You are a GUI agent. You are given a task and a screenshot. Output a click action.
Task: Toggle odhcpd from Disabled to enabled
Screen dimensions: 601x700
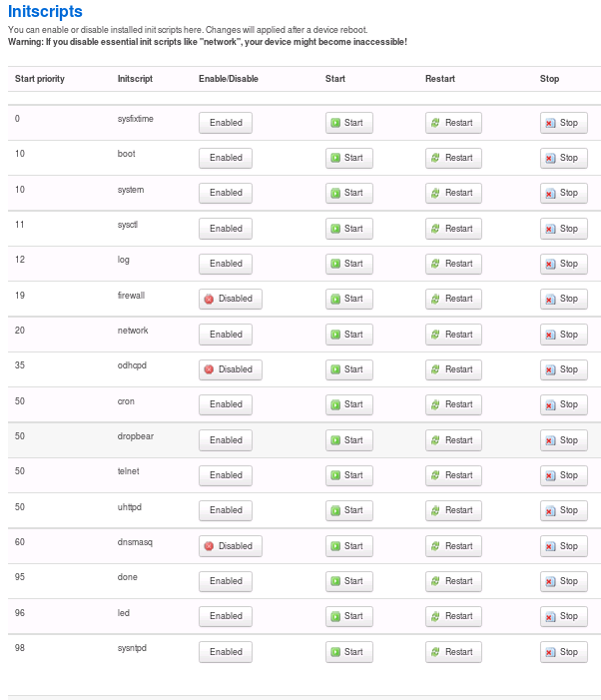pyautogui.click(x=230, y=369)
